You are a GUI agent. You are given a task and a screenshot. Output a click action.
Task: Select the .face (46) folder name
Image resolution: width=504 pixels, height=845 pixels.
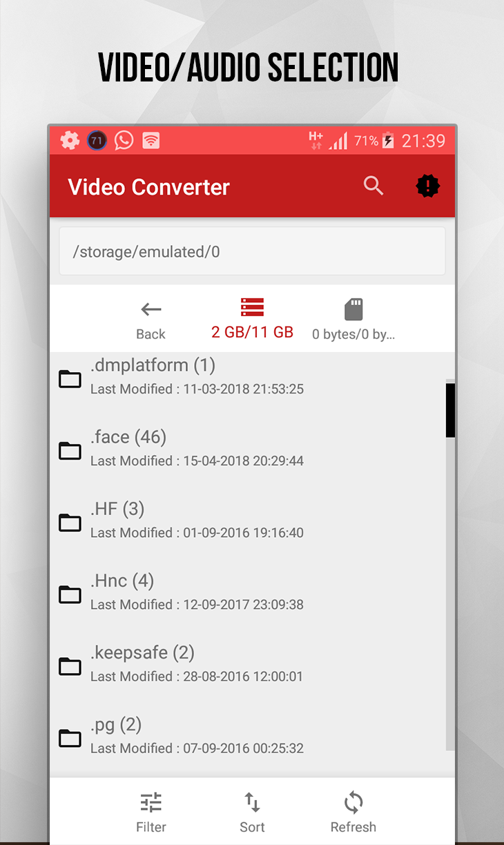[x=128, y=437]
